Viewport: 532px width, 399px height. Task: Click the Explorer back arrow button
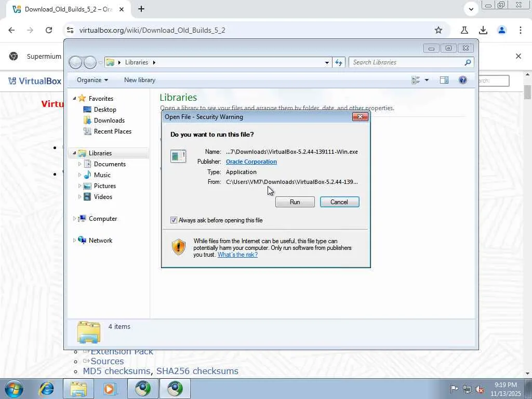(x=75, y=62)
